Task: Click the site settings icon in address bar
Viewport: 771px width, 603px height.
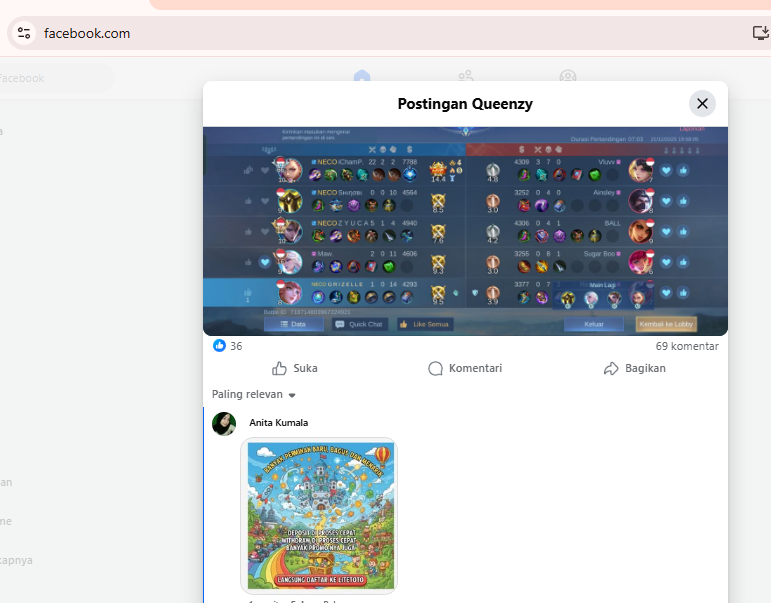Action: (x=24, y=33)
